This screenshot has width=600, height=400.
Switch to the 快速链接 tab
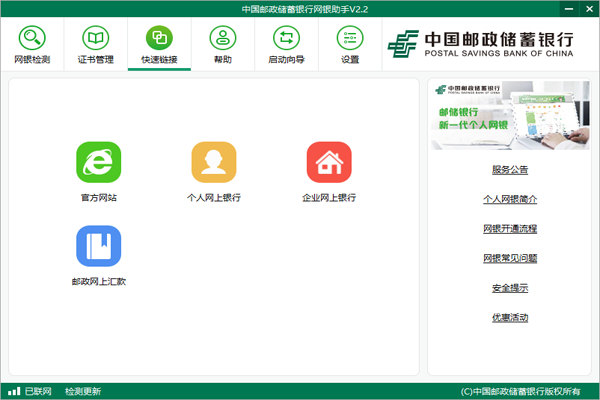(x=159, y=45)
